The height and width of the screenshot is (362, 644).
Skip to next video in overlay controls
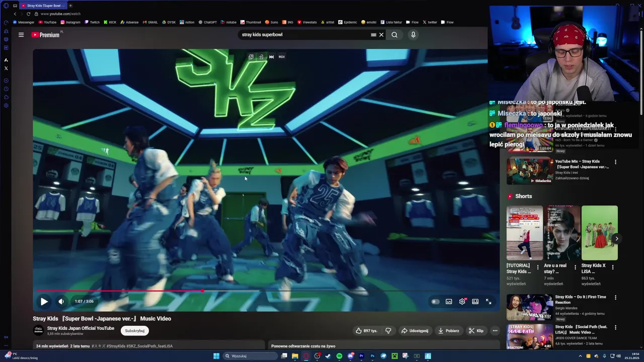(x=271, y=57)
